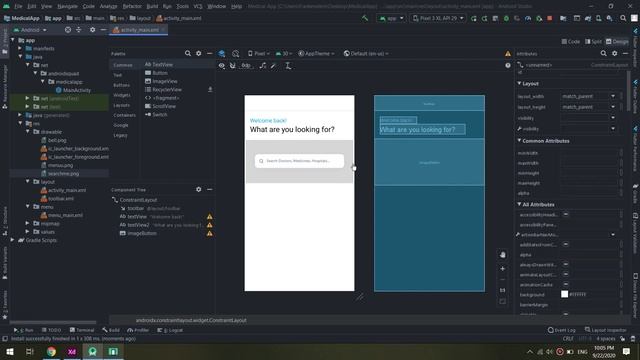The width and height of the screenshot is (640, 360).
Task: Open the app run configuration dropdown
Action: point(391,18)
